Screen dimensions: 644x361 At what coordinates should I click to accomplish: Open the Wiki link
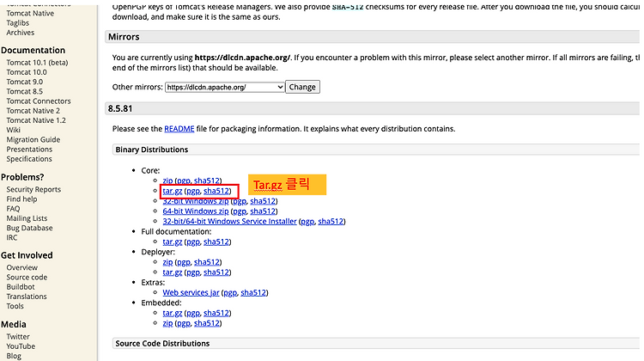pyautogui.click(x=13, y=130)
